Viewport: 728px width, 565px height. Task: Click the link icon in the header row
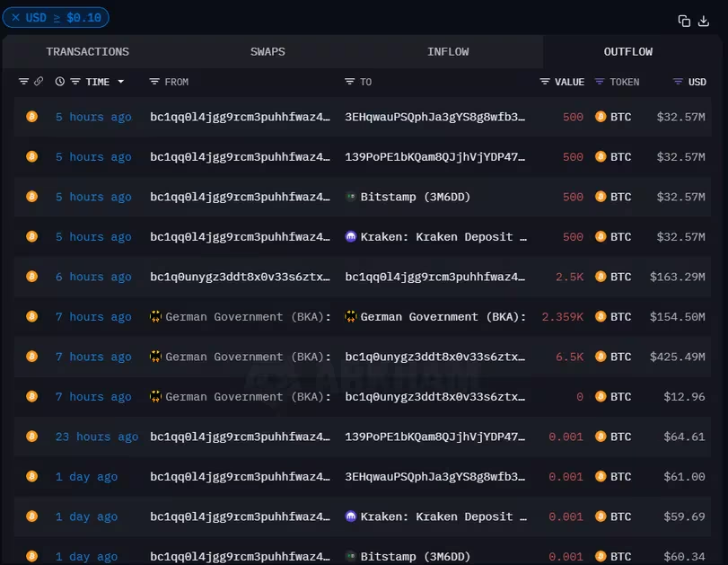[x=39, y=82]
